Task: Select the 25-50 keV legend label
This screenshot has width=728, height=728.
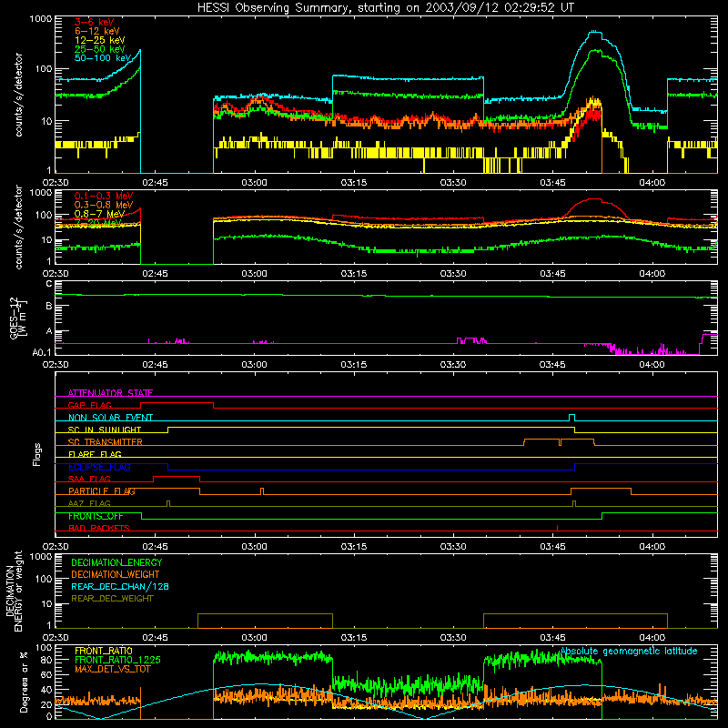Action: pyautogui.click(x=100, y=49)
